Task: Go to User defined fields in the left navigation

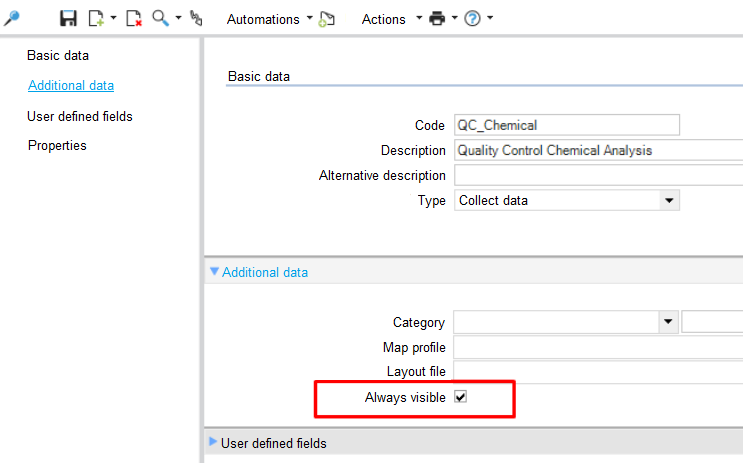Action: click(x=80, y=116)
